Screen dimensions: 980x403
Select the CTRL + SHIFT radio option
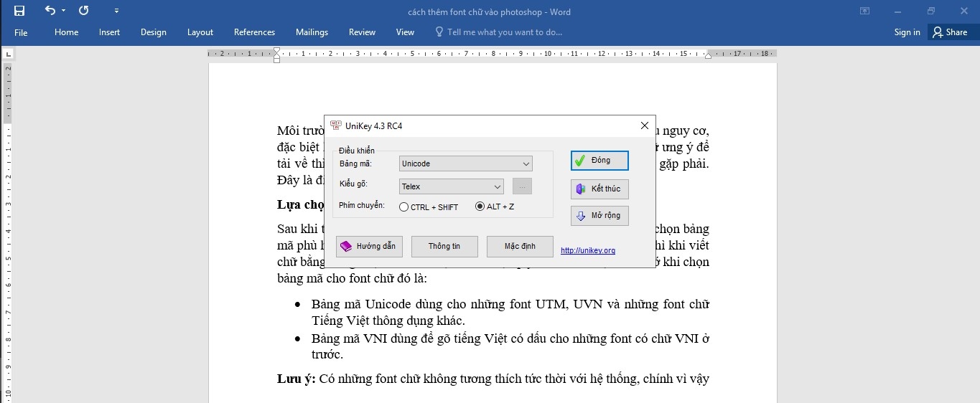click(429, 207)
